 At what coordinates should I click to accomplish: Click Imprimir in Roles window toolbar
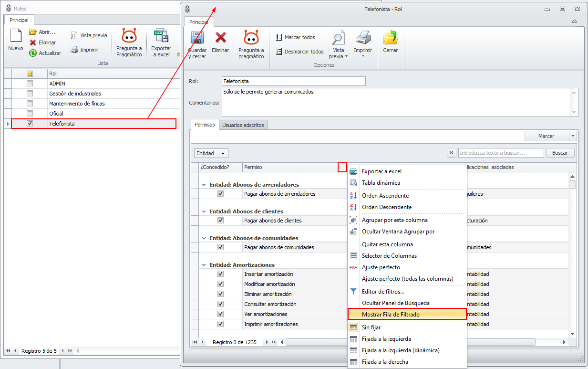pyautogui.click(x=84, y=50)
